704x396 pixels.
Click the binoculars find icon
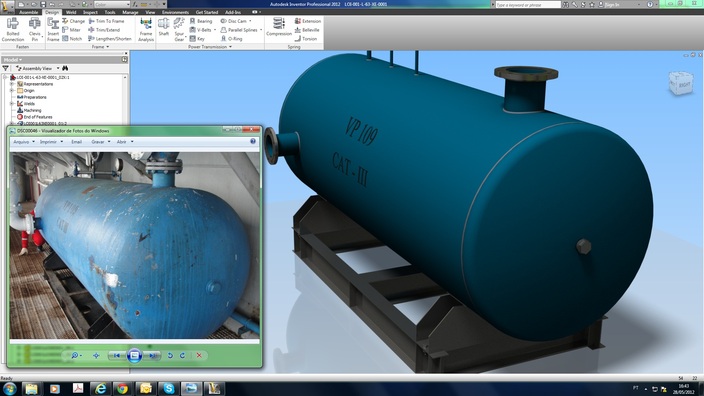[65, 68]
